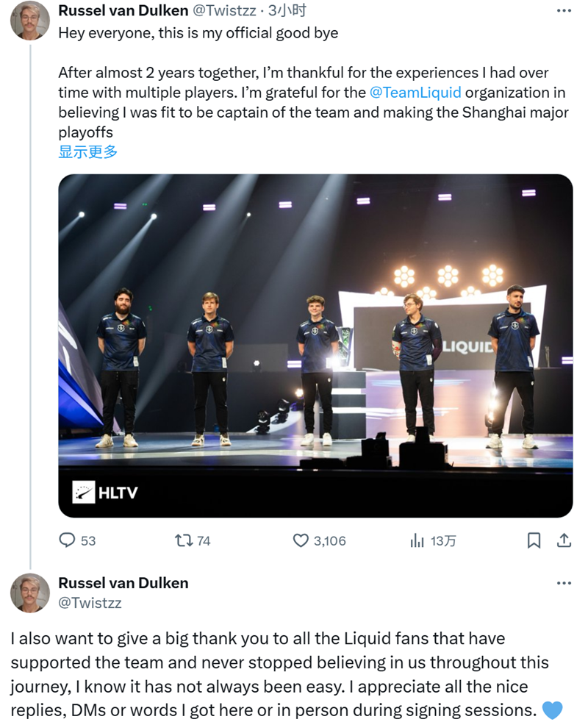Screen dimensions: 588x722
Task: Retweet the good bye post
Action: [183, 540]
